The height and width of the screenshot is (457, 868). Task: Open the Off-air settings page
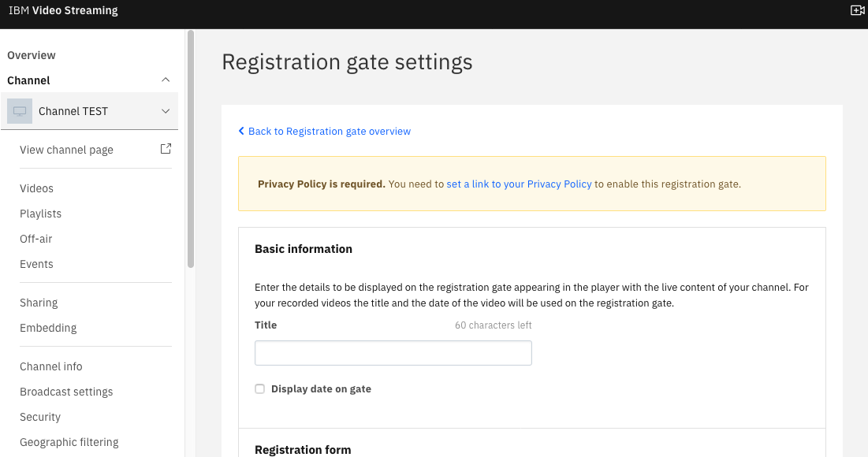36,239
